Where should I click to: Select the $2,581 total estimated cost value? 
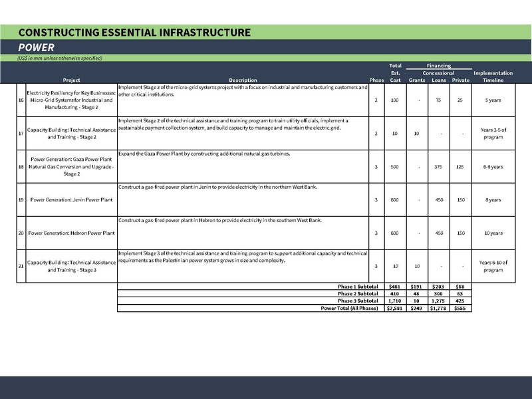point(395,308)
